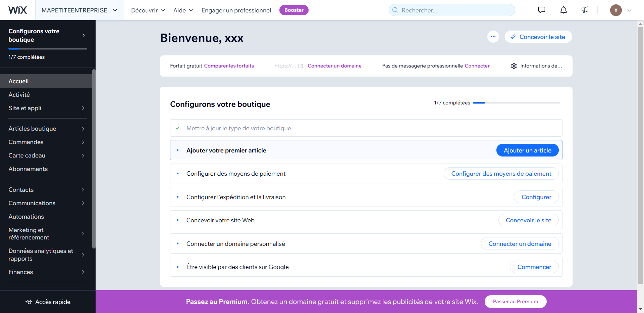The width and height of the screenshot is (644, 313).
Task: Click the store setup progress bar
Action: [516, 103]
